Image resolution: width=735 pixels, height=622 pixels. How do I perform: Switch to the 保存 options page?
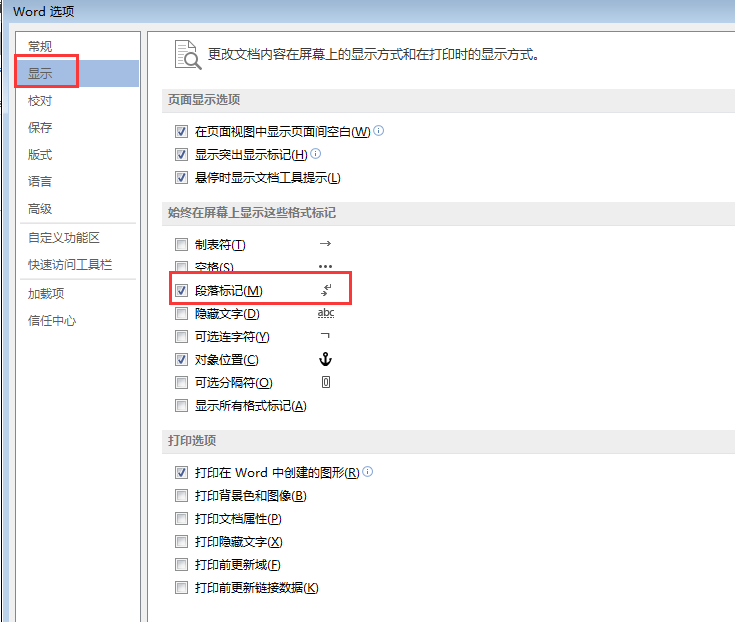40,127
